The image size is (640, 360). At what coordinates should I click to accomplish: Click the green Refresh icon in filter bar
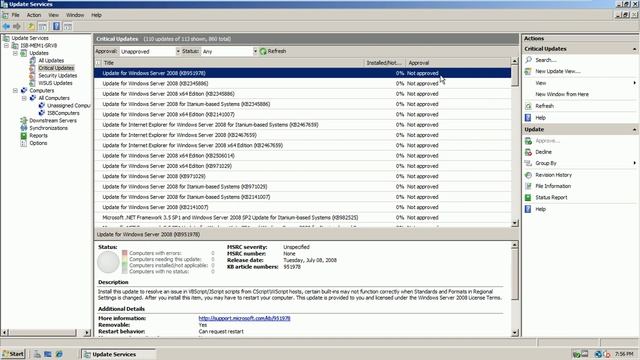[x=263, y=51]
